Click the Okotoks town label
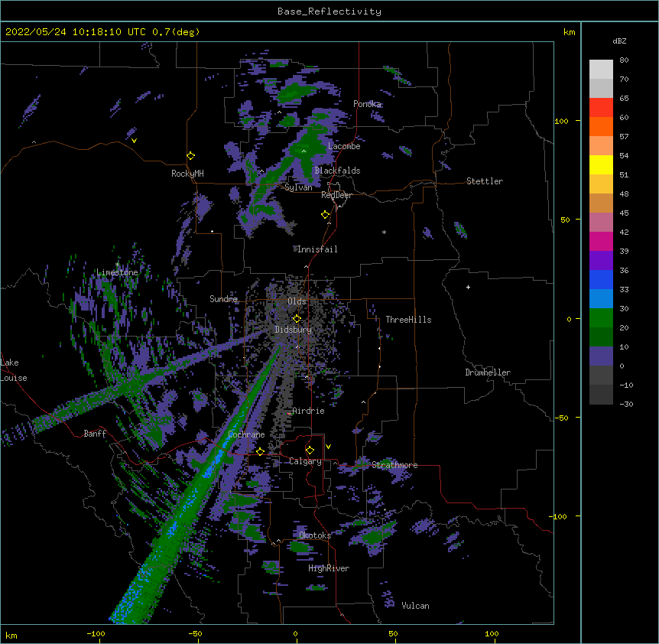 (x=315, y=535)
